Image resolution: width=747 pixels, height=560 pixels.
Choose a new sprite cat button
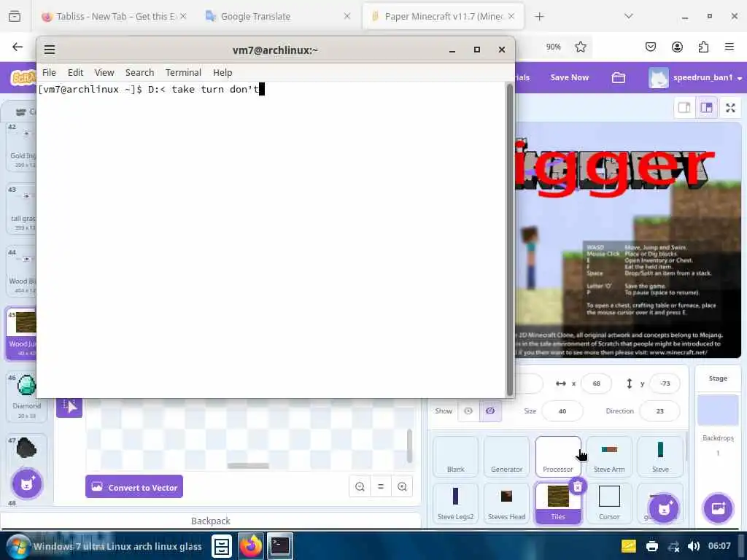coord(664,508)
